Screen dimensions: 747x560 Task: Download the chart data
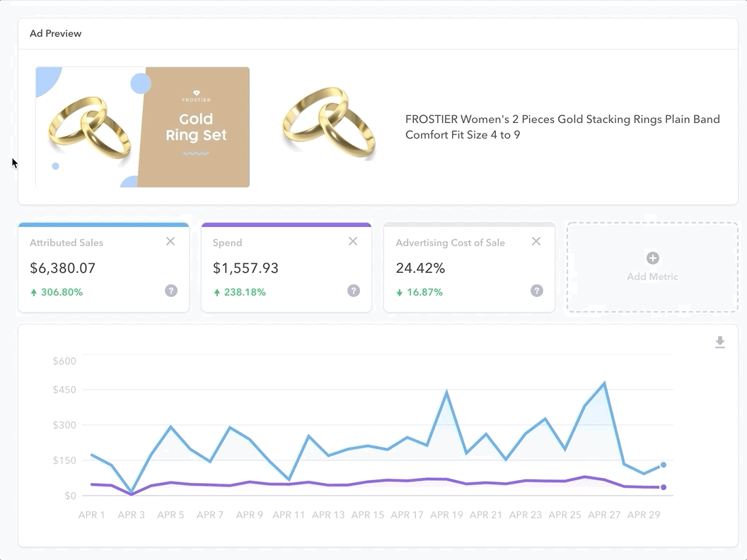(x=720, y=342)
